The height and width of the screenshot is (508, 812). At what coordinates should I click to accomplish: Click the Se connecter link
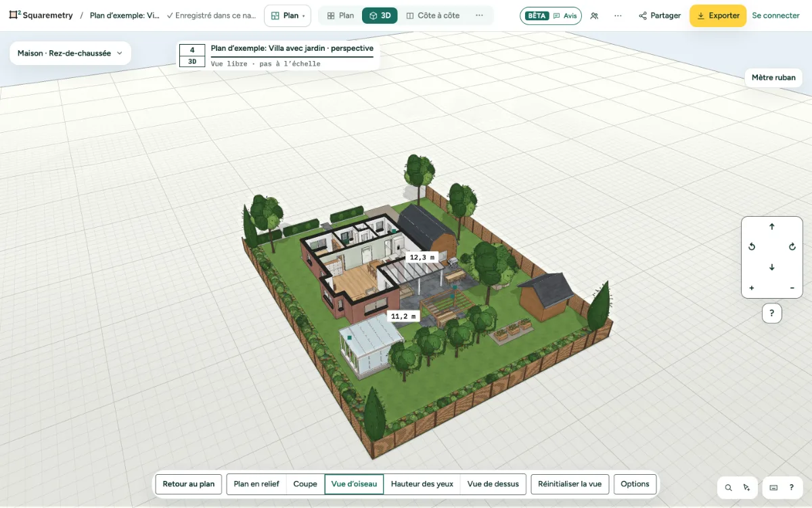775,16
